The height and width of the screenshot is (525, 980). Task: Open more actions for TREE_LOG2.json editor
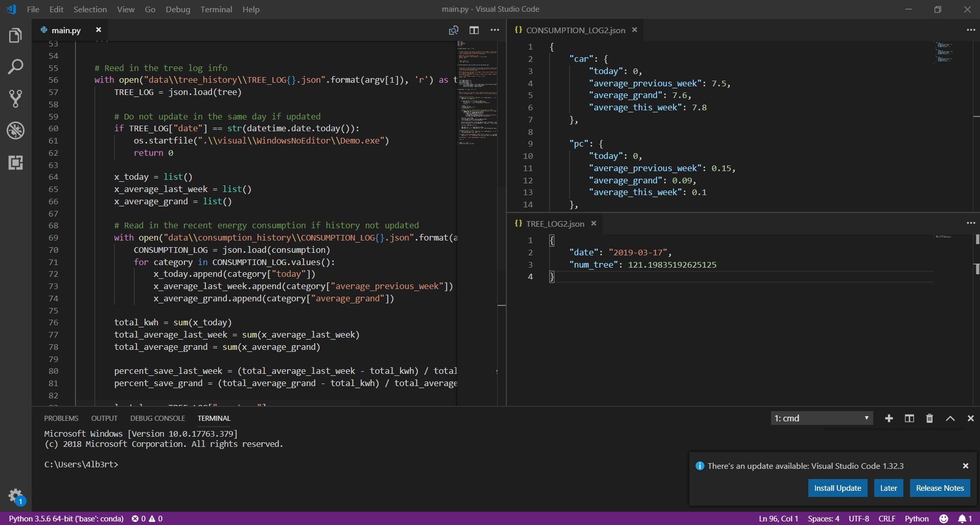pyautogui.click(x=971, y=223)
